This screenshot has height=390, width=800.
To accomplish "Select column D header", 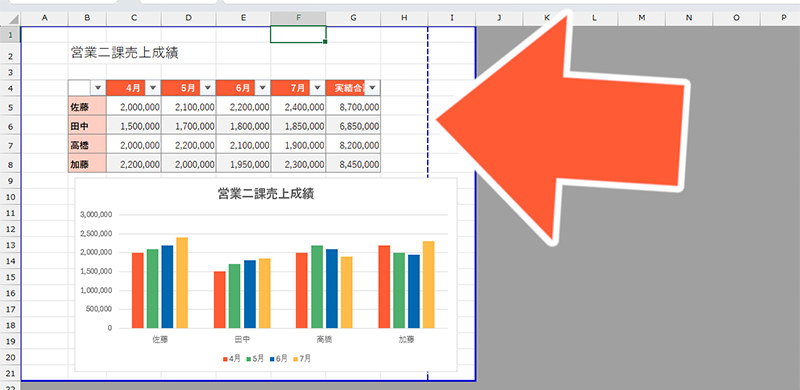I will (x=189, y=18).
